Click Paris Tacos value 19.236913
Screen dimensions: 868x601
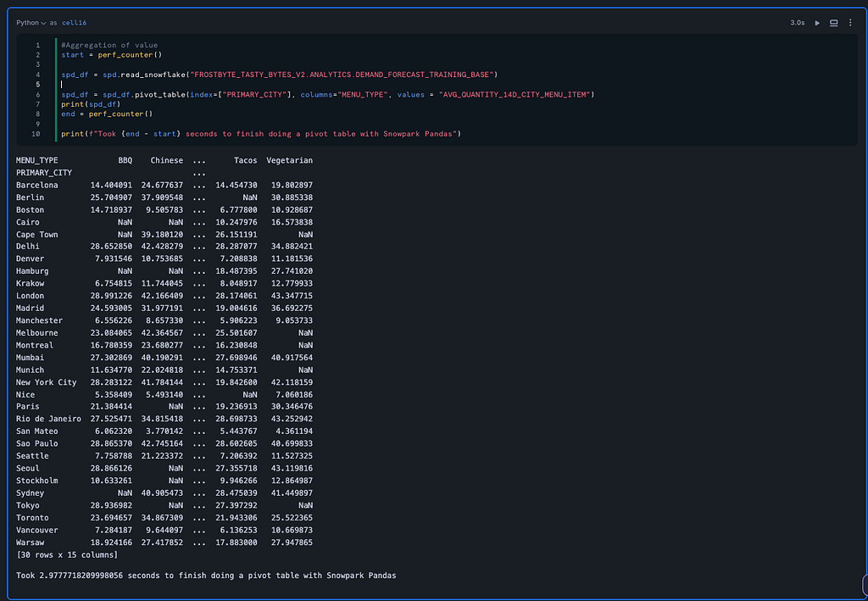tap(236, 406)
